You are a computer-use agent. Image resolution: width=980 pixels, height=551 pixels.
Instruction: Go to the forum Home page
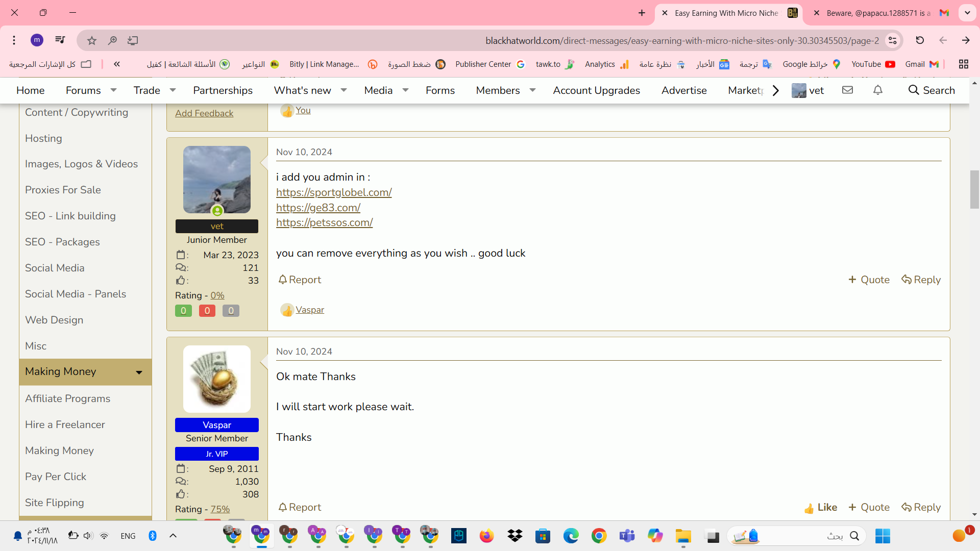click(31, 90)
